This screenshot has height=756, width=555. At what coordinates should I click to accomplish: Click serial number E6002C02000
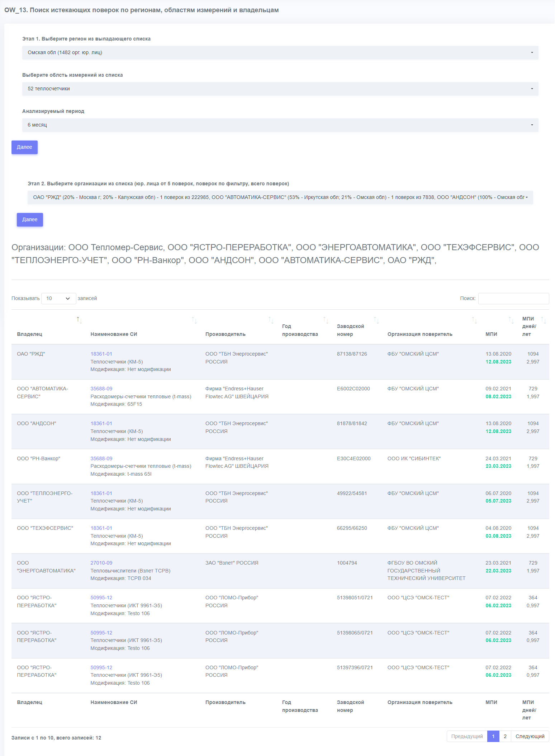(x=354, y=389)
